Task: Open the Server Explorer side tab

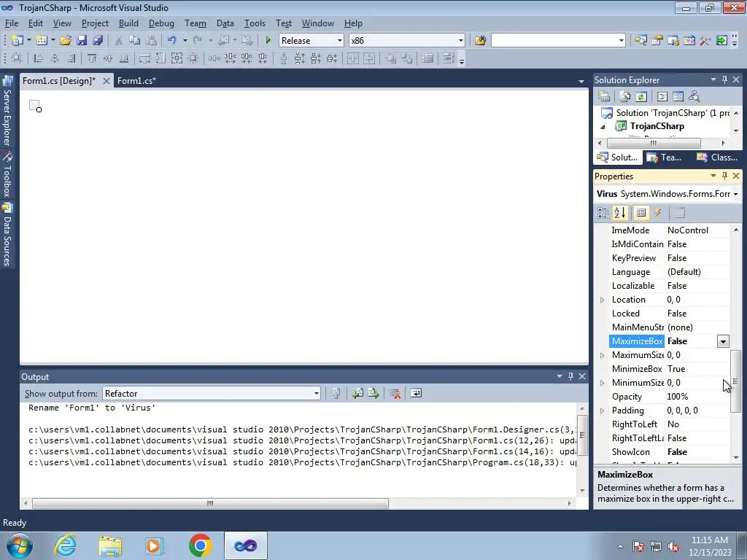Action: 7,111
